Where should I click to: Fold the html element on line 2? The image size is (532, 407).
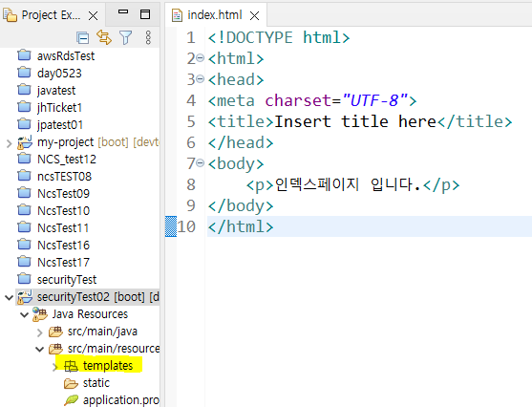(x=201, y=58)
